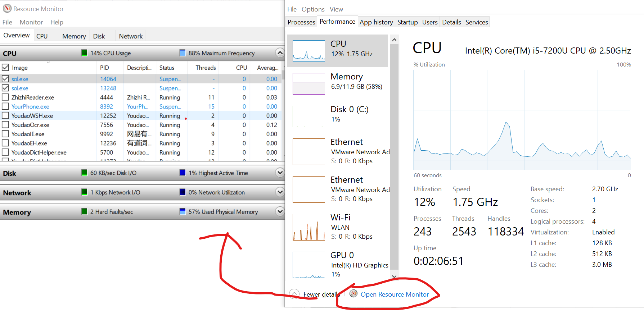
Task: Uncheck sol.exe with PID 14064
Action: [x=5, y=79]
